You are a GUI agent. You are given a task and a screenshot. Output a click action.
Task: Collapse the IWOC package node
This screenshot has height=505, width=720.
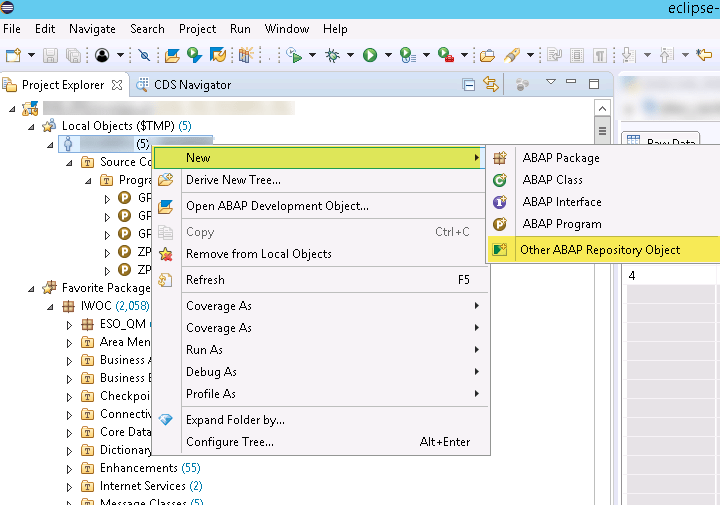[x=50, y=307]
